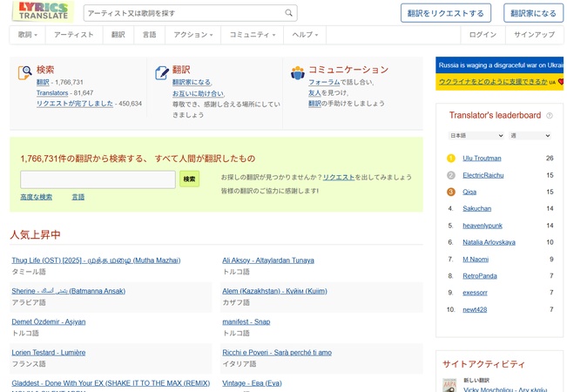Open ElectricRaichu's profile
567x392 pixels.
click(483, 175)
